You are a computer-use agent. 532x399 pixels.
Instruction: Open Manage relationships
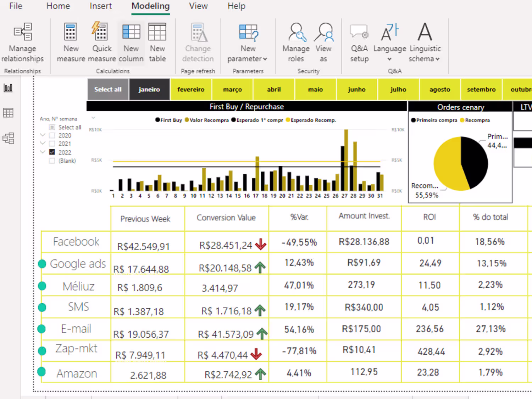(x=22, y=43)
